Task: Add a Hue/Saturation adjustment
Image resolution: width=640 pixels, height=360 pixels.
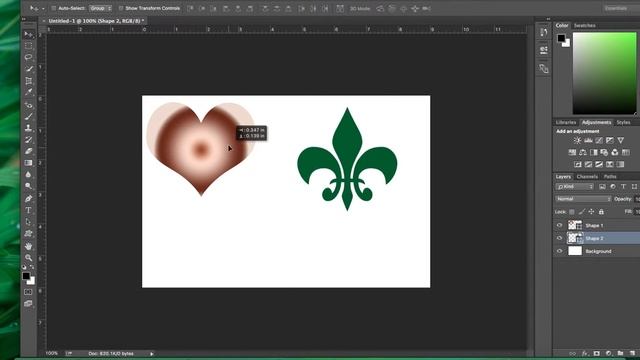Action: [x=572, y=152]
